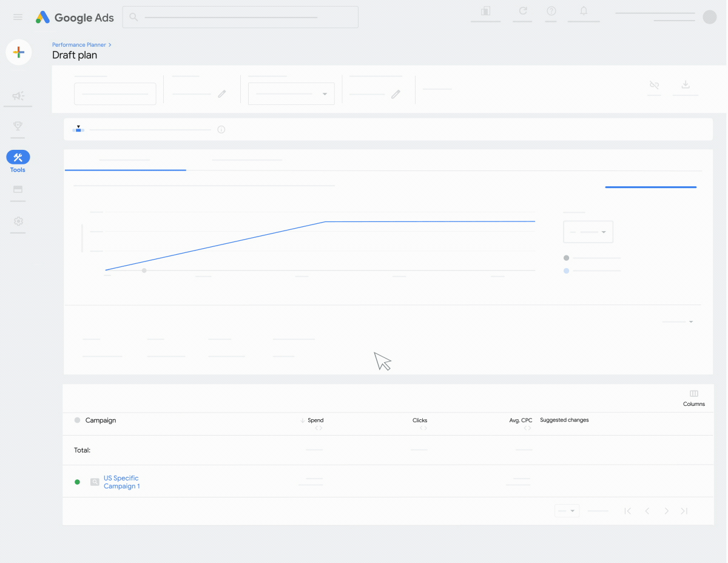Open the hamburger main menu
The width and height of the screenshot is (728, 563).
coord(18,18)
